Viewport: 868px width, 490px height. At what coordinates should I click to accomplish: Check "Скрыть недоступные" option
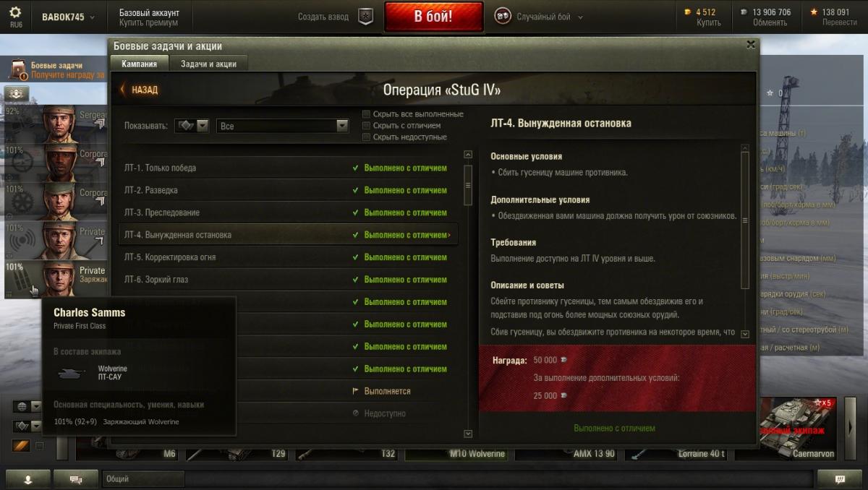tap(367, 137)
